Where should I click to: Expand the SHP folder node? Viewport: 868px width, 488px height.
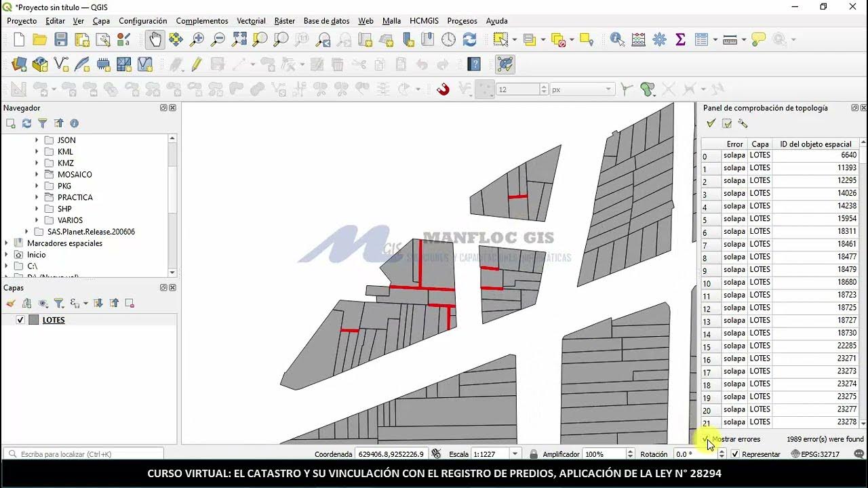click(37, 209)
